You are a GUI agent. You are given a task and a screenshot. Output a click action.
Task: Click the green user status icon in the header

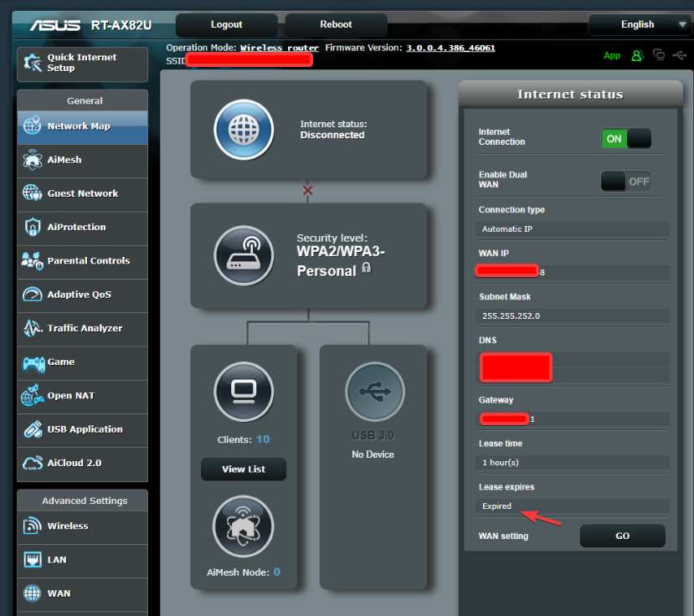(x=637, y=55)
